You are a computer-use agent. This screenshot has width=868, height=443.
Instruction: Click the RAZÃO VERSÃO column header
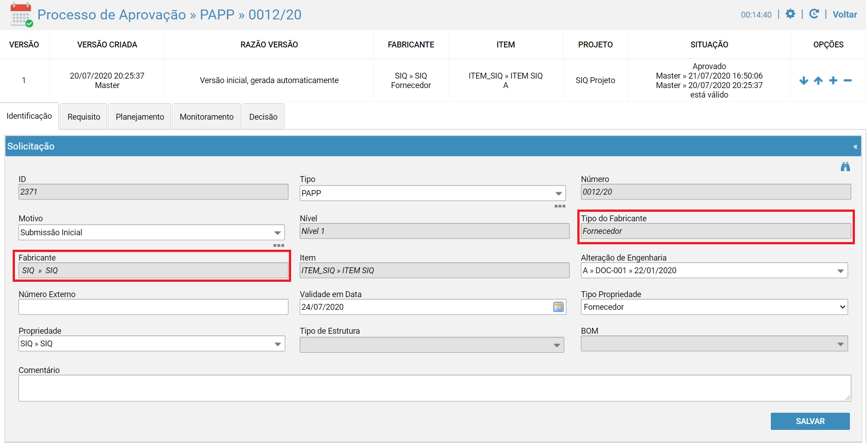269,45
